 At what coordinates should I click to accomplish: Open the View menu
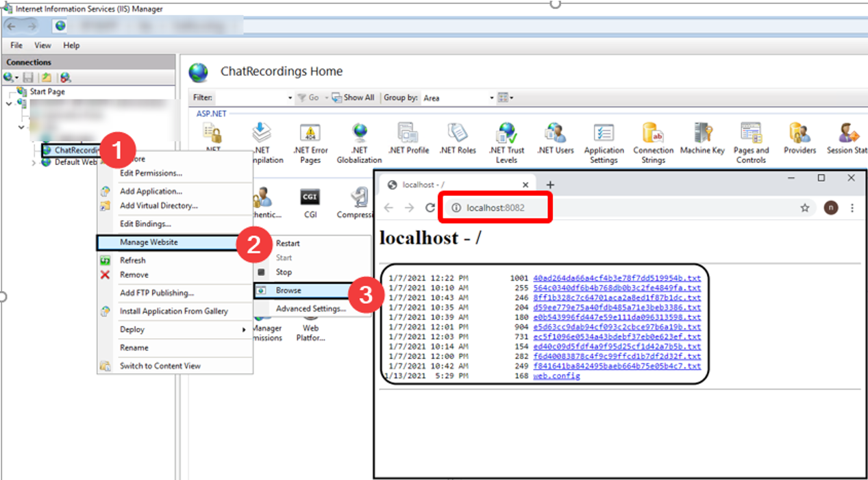tap(43, 45)
